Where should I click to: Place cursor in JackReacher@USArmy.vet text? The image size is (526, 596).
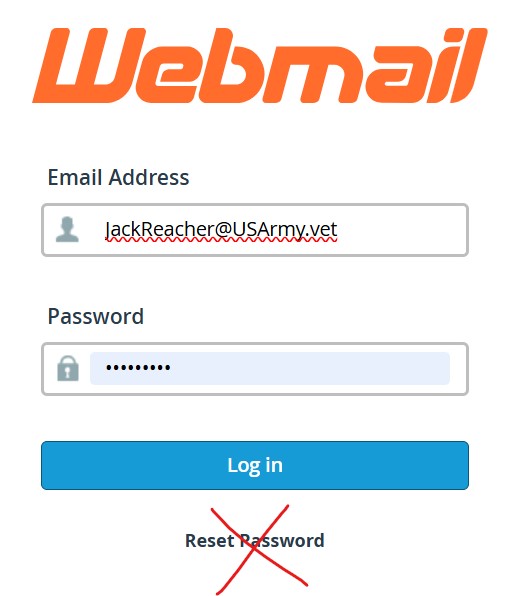[221, 230]
